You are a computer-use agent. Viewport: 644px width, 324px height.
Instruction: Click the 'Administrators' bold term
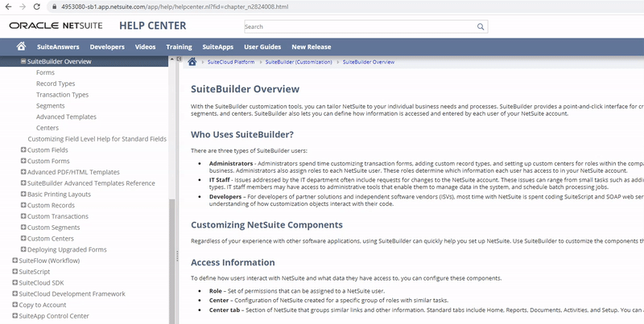tap(231, 164)
